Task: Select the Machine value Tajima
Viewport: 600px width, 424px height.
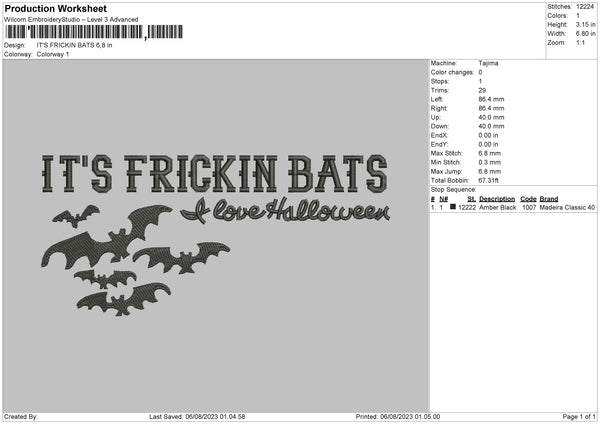Action: click(x=489, y=63)
